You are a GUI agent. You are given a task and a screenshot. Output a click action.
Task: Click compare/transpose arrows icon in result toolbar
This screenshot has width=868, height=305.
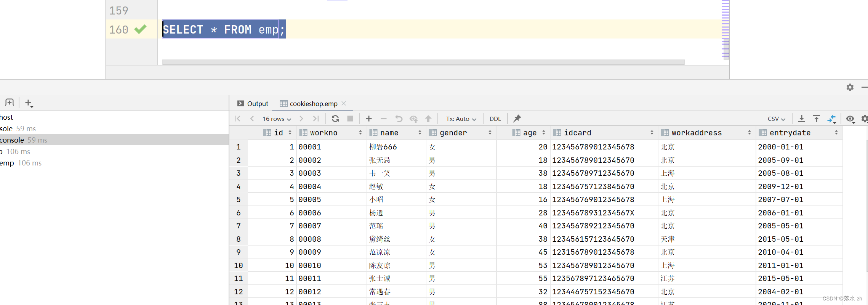click(832, 119)
